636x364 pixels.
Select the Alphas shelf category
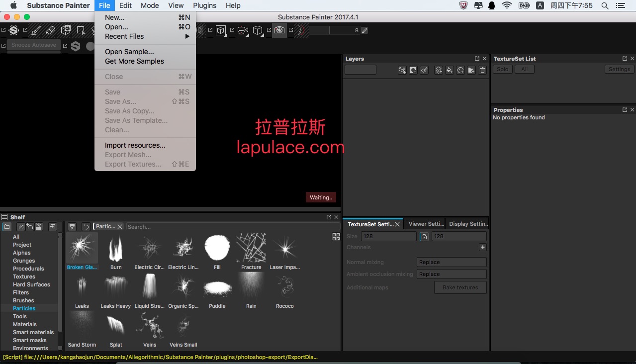tap(22, 253)
